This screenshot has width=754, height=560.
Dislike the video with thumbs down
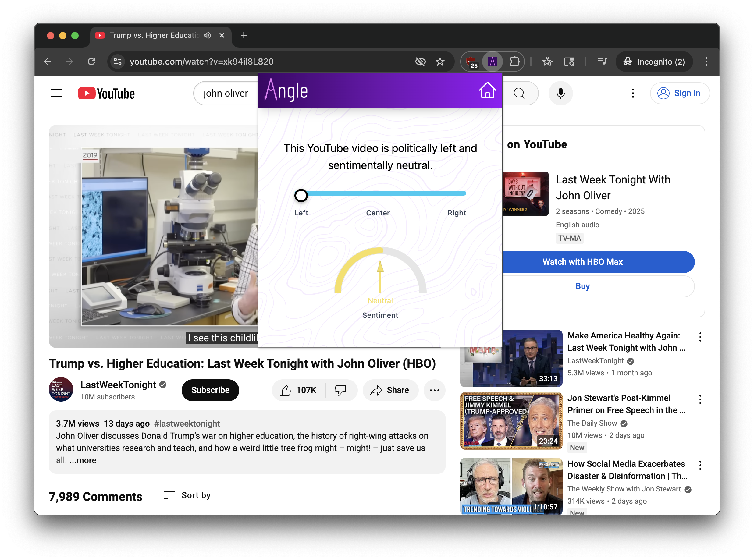click(340, 390)
